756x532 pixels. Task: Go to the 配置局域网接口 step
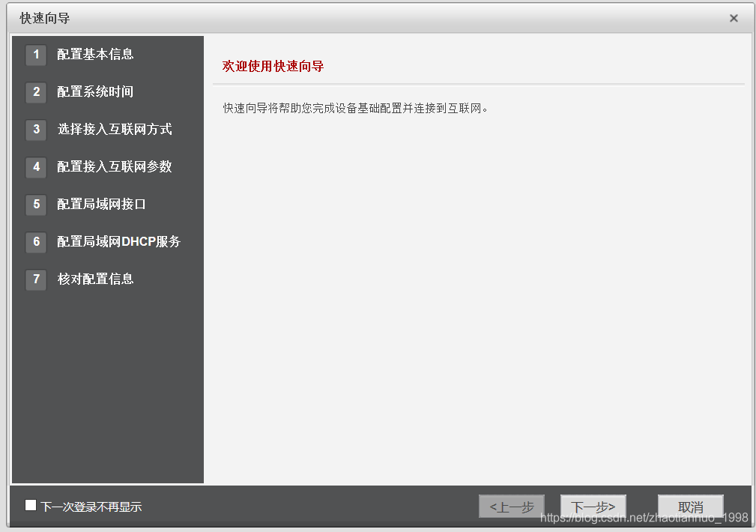point(102,205)
